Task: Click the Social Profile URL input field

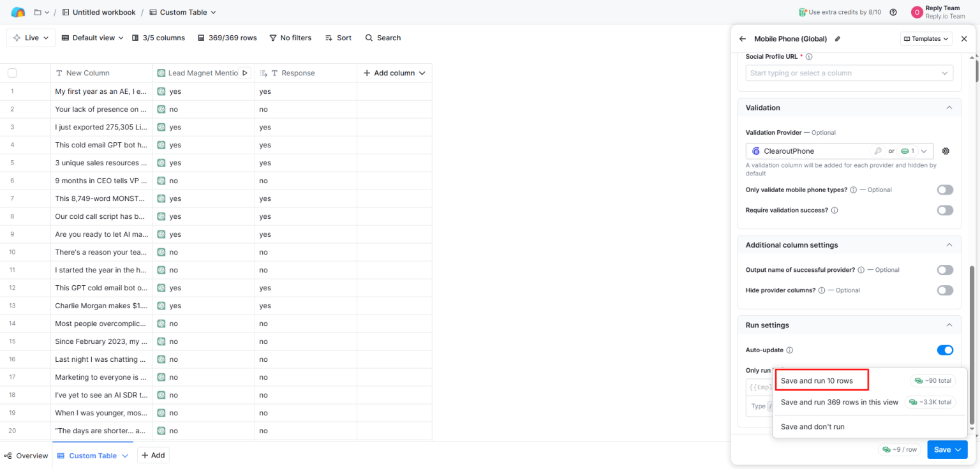Action: [x=849, y=73]
